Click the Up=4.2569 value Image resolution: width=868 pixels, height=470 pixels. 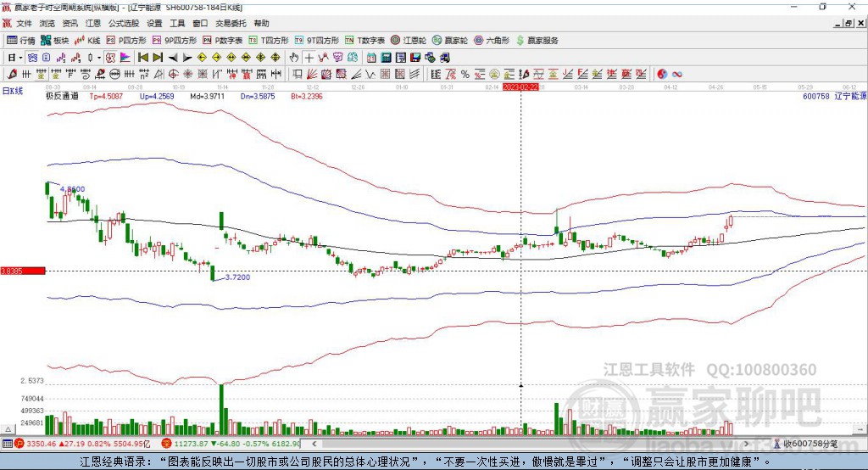coord(157,96)
